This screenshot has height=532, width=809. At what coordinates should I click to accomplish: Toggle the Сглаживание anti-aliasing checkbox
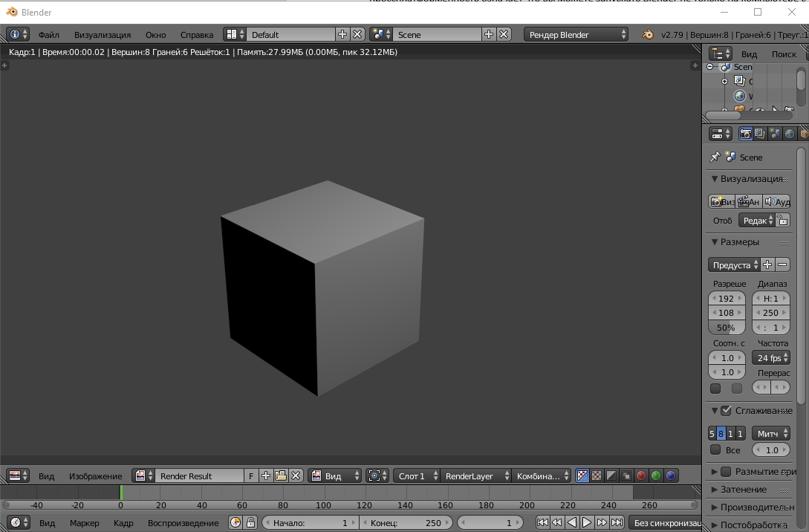click(727, 411)
